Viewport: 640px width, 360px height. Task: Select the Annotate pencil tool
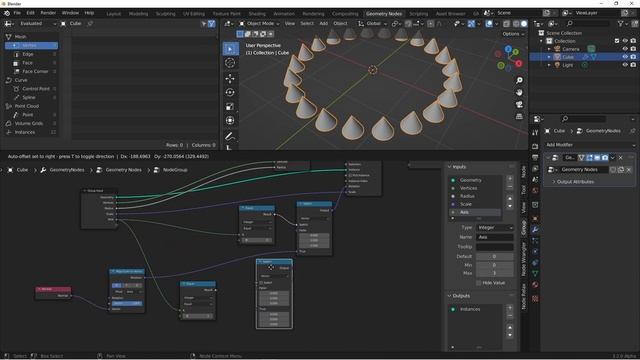(x=230, y=136)
